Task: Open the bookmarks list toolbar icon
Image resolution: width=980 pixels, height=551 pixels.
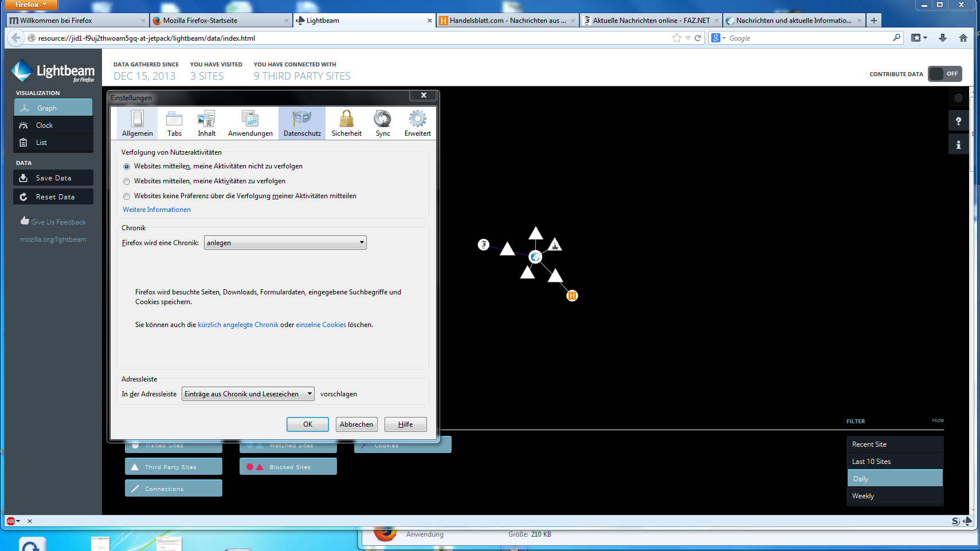Action: pyautogui.click(x=916, y=38)
